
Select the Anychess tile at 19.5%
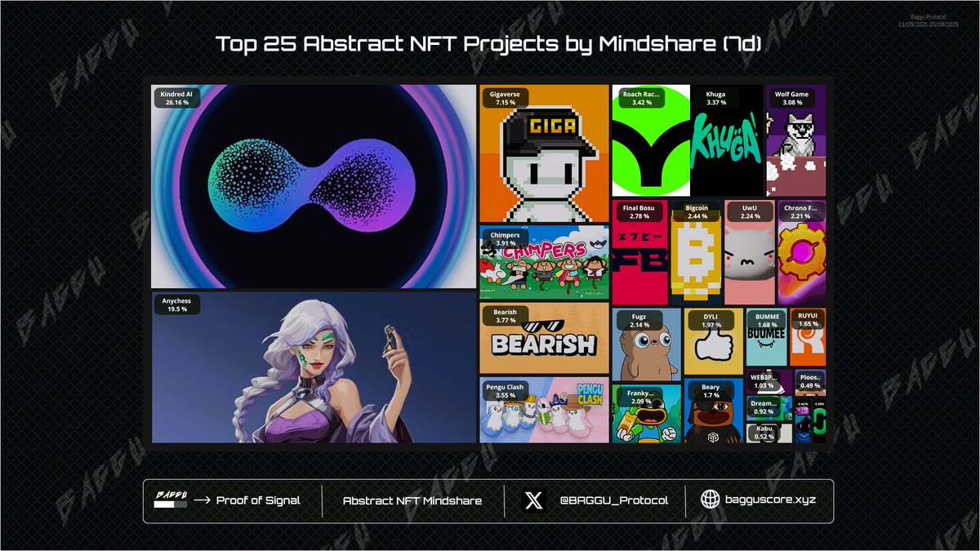[x=314, y=367]
